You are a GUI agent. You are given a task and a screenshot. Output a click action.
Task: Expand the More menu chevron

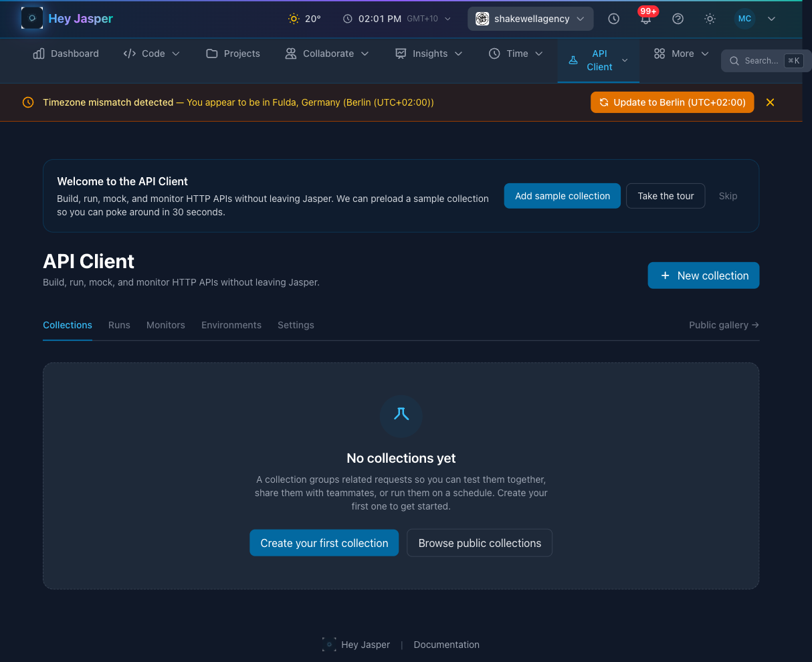pos(705,53)
